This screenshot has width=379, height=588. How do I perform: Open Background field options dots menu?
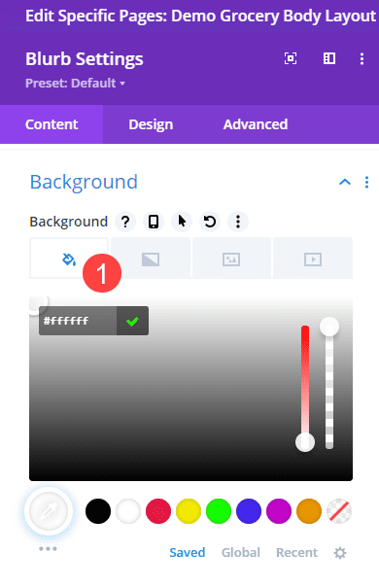238,222
